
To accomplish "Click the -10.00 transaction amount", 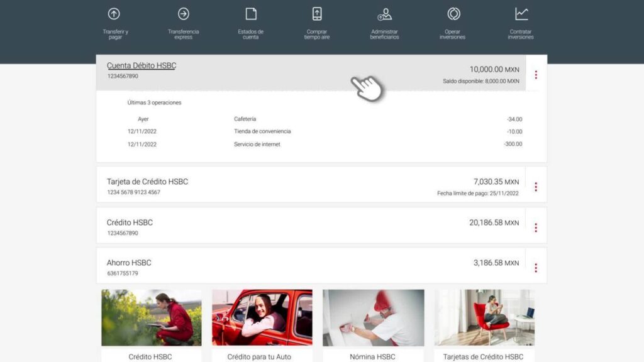I will [514, 131].
